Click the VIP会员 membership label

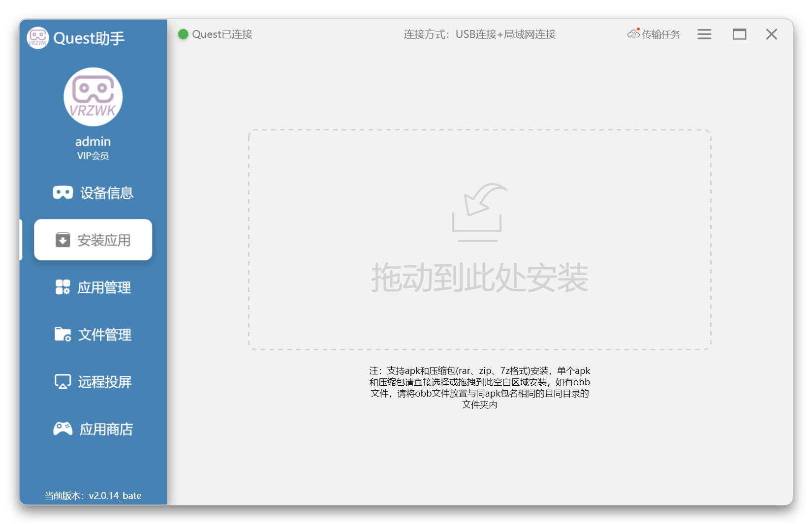point(93,156)
